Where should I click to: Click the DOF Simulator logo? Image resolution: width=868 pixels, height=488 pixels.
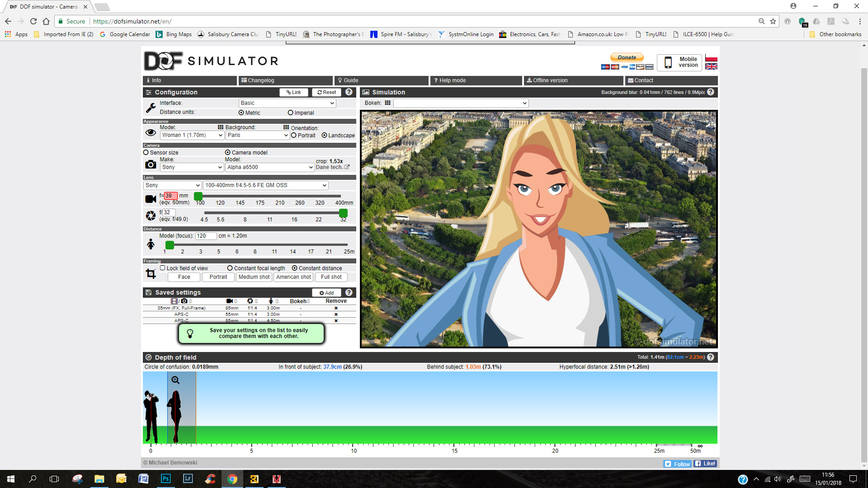tap(211, 61)
